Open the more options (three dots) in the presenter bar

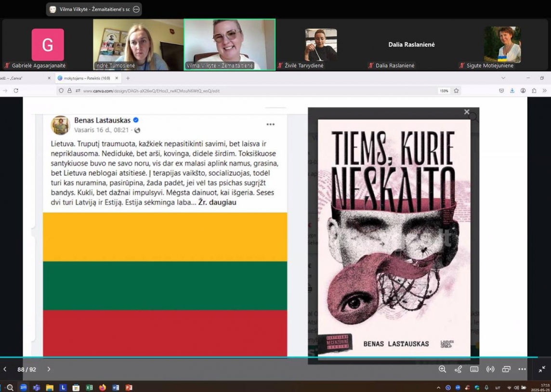coord(522,369)
